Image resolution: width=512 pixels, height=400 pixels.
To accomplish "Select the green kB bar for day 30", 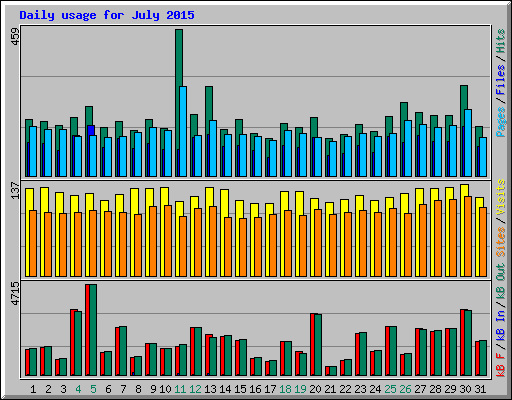I will (468, 343).
